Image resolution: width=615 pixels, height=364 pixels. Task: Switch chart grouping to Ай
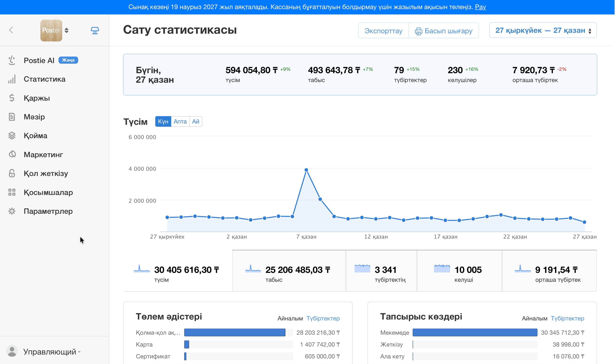coord(195,122)
